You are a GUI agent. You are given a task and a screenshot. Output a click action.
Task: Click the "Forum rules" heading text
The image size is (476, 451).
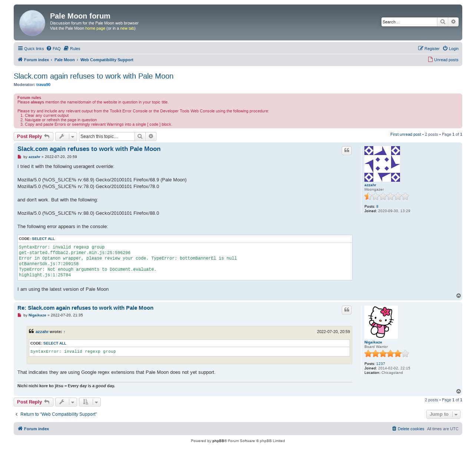[x=29, y=98]
